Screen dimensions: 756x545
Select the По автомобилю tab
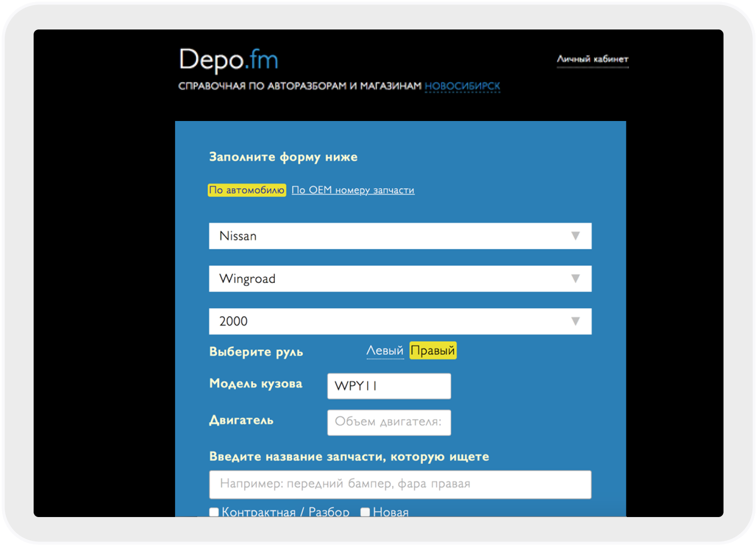(x=247, y=190)
